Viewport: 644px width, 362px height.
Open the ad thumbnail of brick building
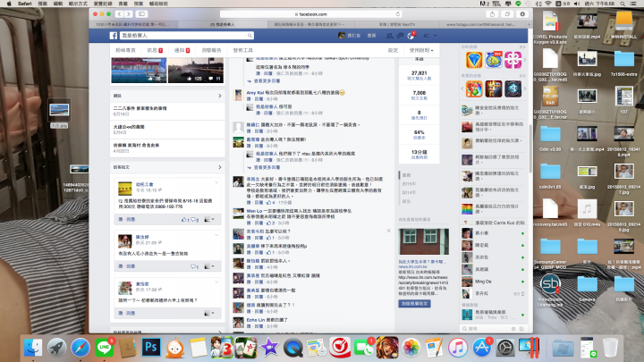click(423, 242)
